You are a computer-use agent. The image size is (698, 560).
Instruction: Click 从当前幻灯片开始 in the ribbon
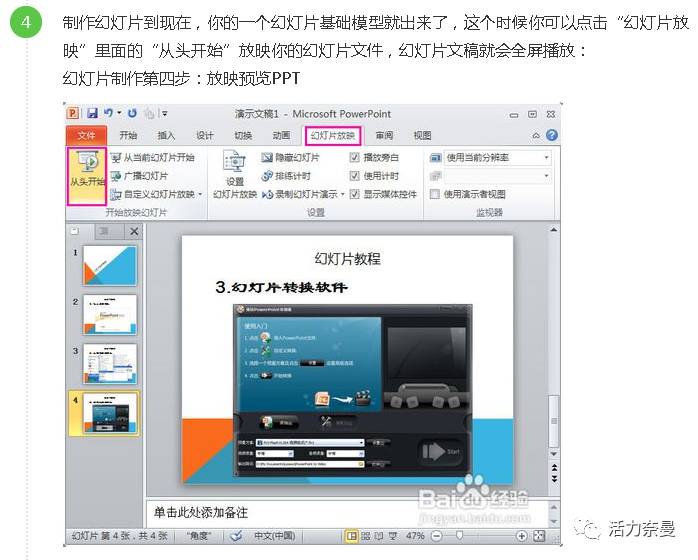pos(152,158)
